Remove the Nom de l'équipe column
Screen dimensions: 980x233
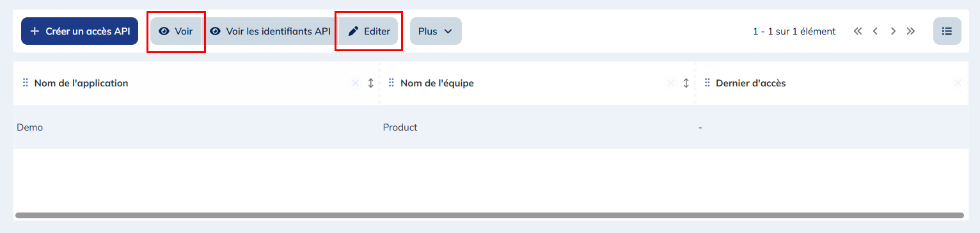[x=671, y=83]
